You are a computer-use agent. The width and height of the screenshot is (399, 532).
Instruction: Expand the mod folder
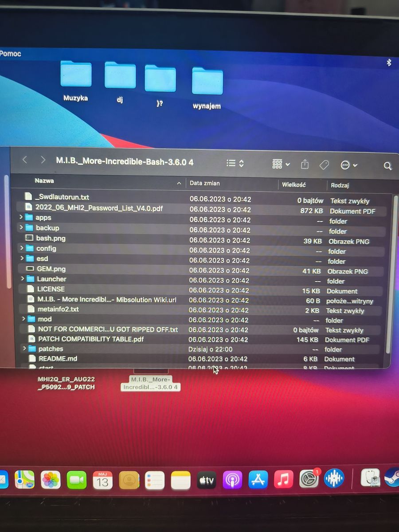point(23,318)
